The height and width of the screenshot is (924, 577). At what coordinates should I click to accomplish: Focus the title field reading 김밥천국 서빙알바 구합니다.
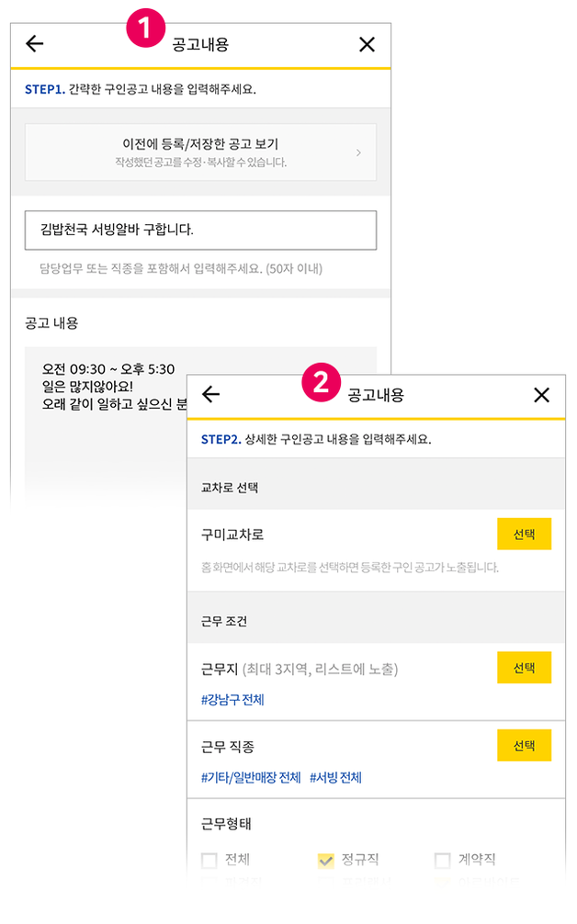click(x=200, y=230)
